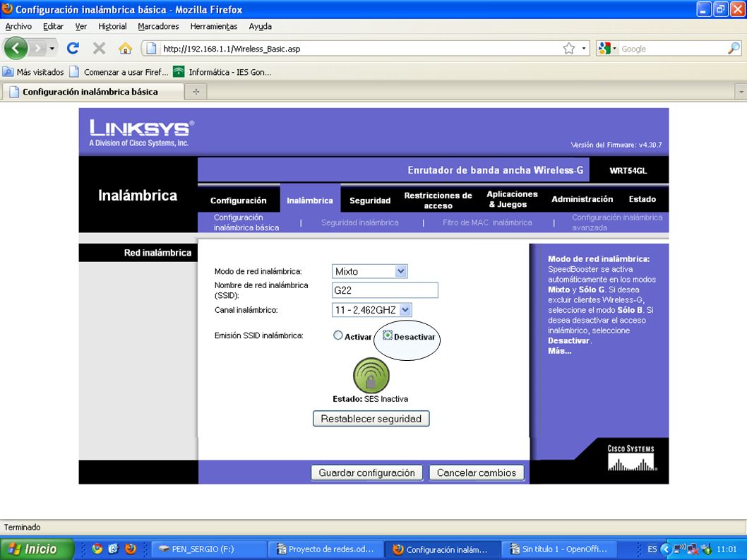747x560 pixels.
Task: Click the SSID name field G22
Action: click(x=385, y=290)
